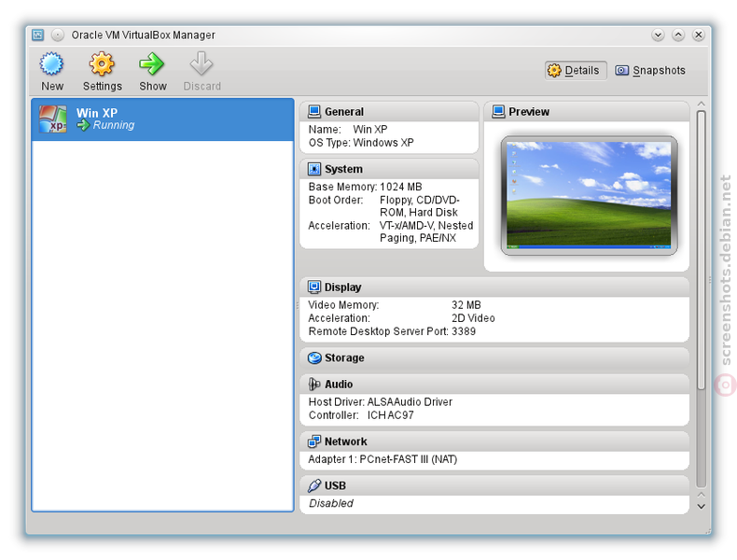Image resolution: width=737 pixels, height=560 pixels.
Task: Select the Win XP Running list entry
Action: click(x=162, y=119)
